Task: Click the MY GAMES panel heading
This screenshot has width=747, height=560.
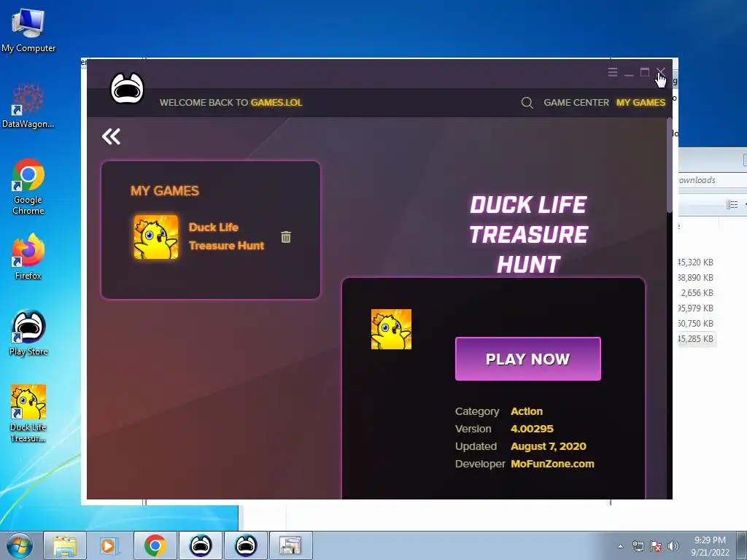Action: pos(165,191)
